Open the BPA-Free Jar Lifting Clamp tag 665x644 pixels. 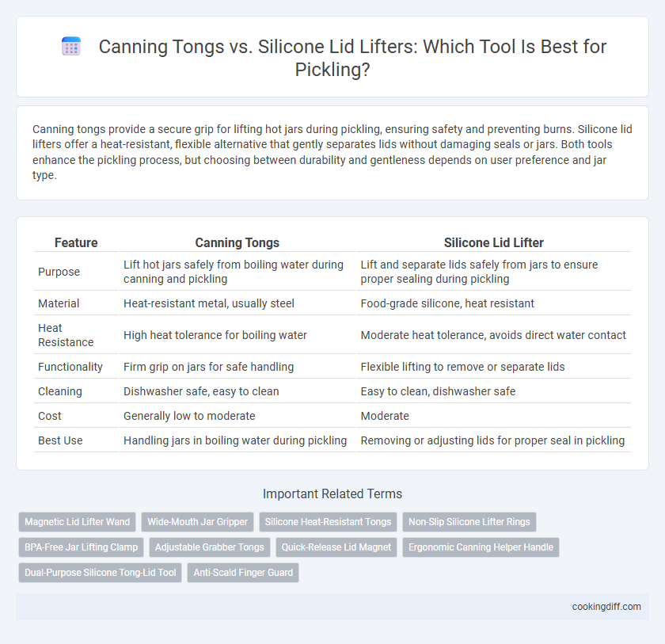(x=81, y=547)
